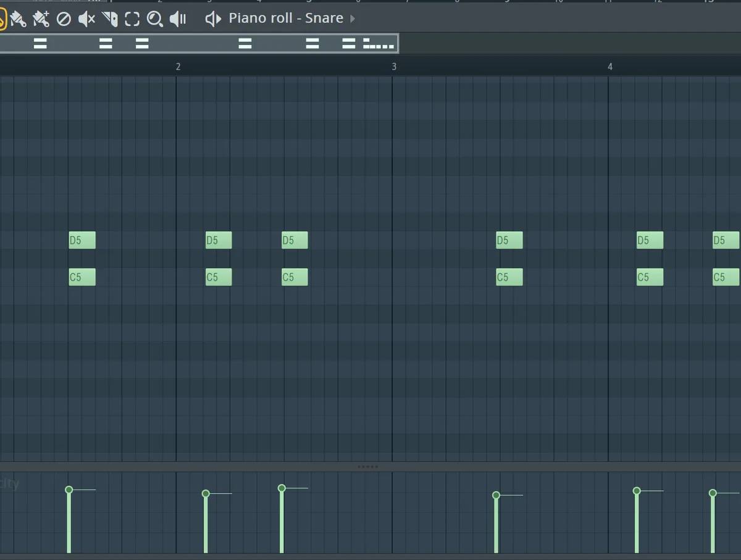Click velocity handle of bar 2's first note
This screenshot has width=741, height=560.
pyautogui.click(x=206, y=493)
